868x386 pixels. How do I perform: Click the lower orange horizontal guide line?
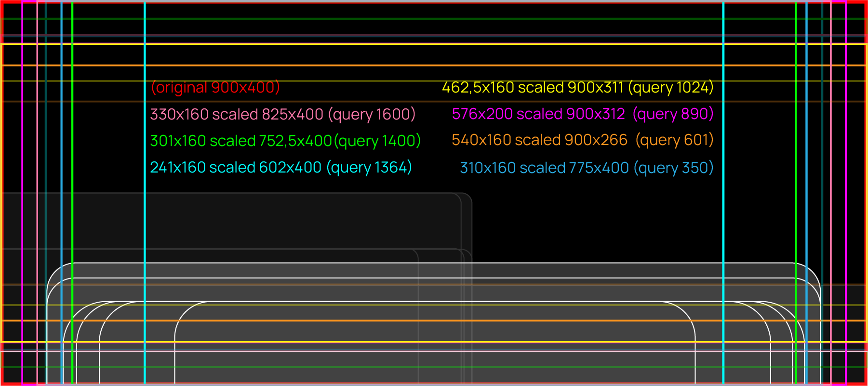pos(434,320)
